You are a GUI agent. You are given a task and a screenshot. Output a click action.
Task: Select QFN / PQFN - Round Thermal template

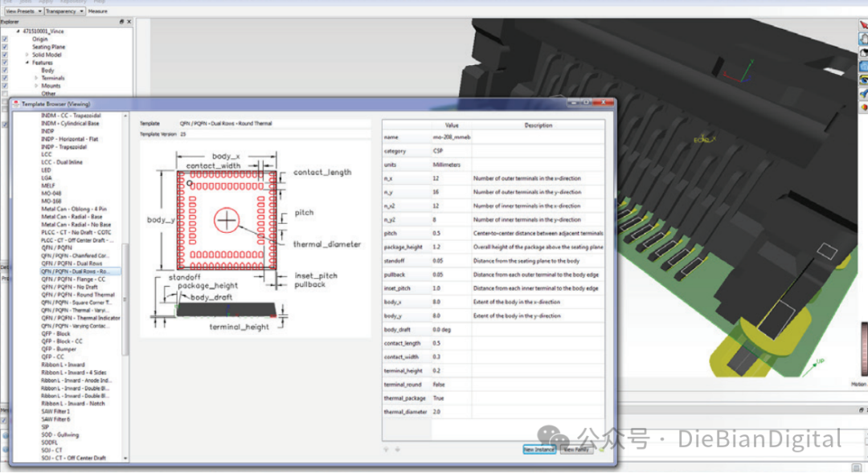(78, 295)
